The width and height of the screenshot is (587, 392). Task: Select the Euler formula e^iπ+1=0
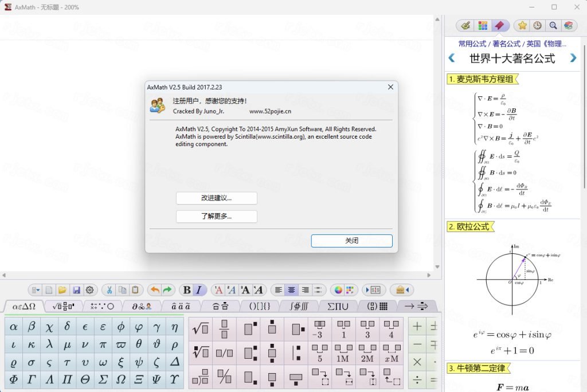[x=512, y=351]
